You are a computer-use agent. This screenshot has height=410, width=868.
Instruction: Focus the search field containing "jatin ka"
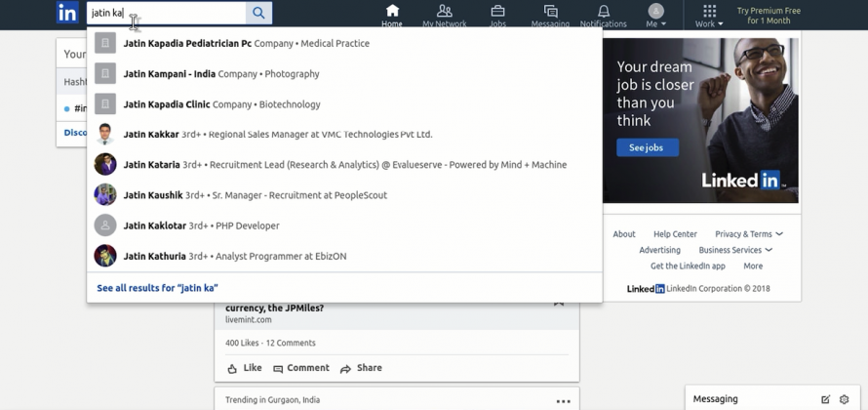(x=166, y=13)
